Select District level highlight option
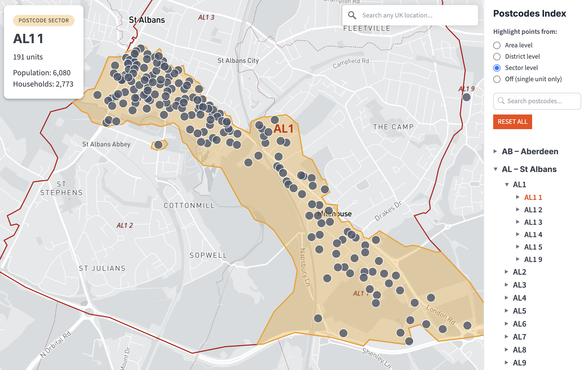 497,57
